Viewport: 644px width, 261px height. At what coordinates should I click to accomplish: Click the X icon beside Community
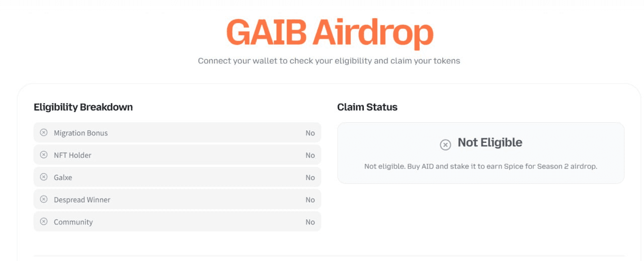click(x=44, y=221)
